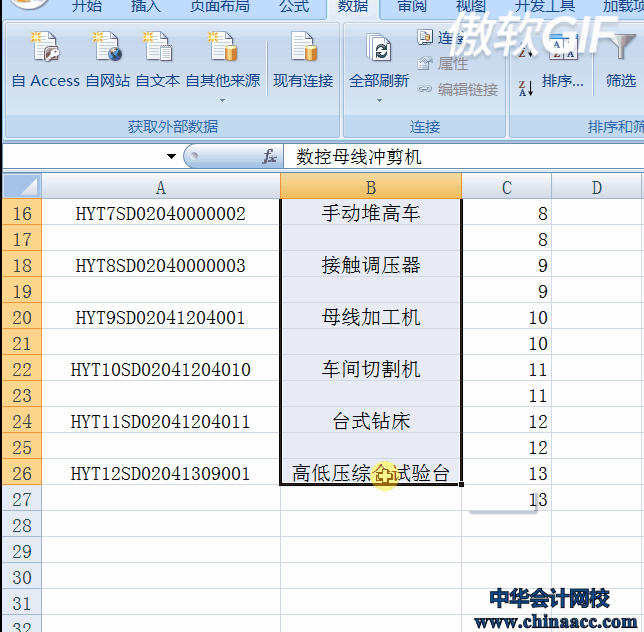This screenshot has width=644, height=632.
Task: Select column B header
Action: coord(371,187)
